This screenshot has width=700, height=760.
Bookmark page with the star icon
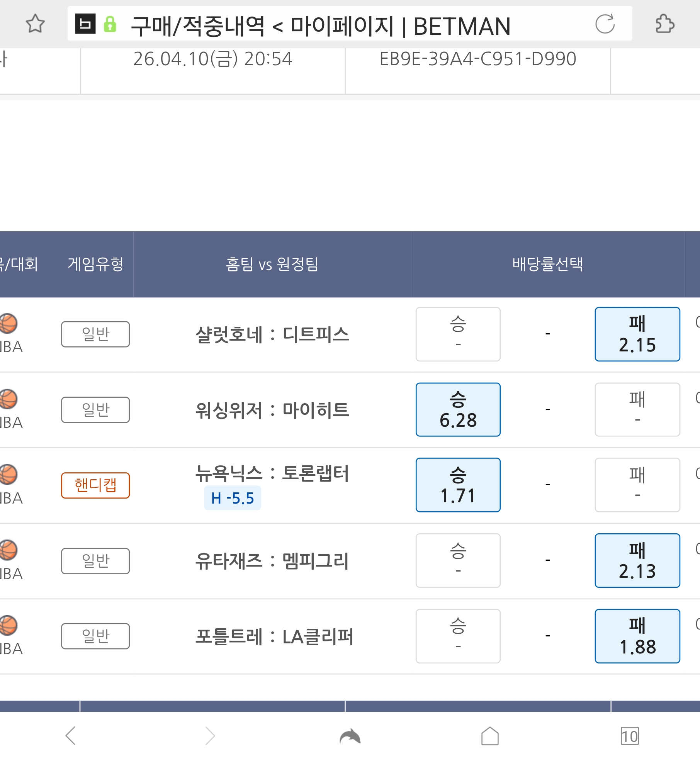coord(35,24)
